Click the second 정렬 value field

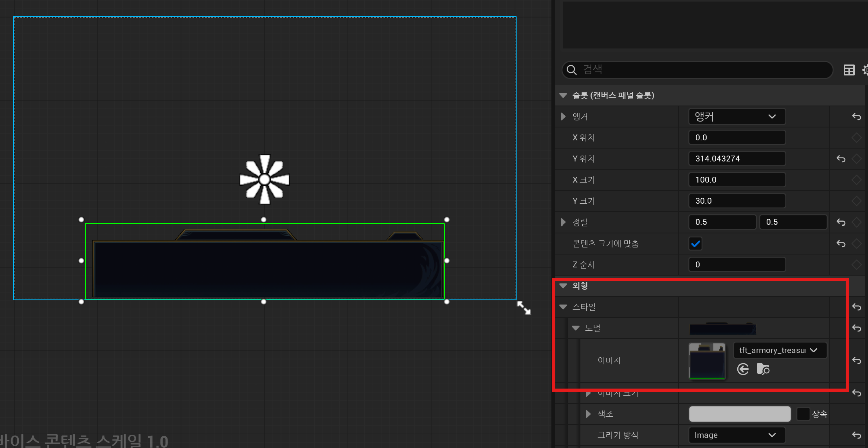pyautogui.click(x=793, y=222)
